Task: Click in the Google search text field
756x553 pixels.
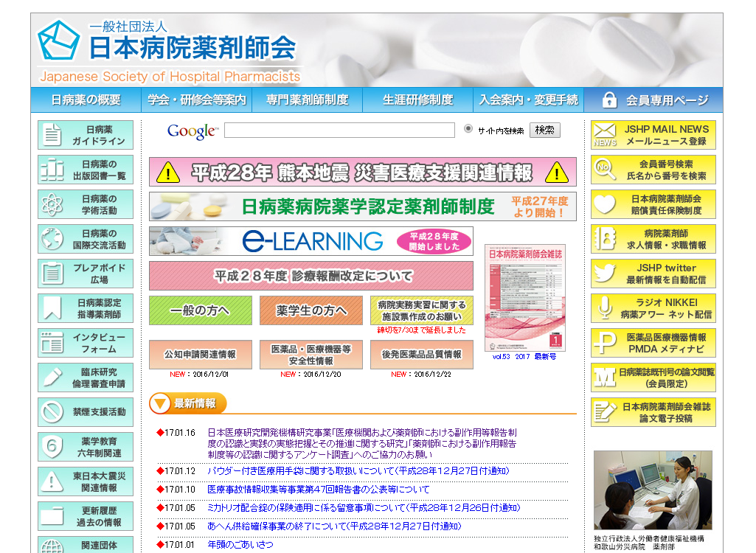Action: coord(339,131)
